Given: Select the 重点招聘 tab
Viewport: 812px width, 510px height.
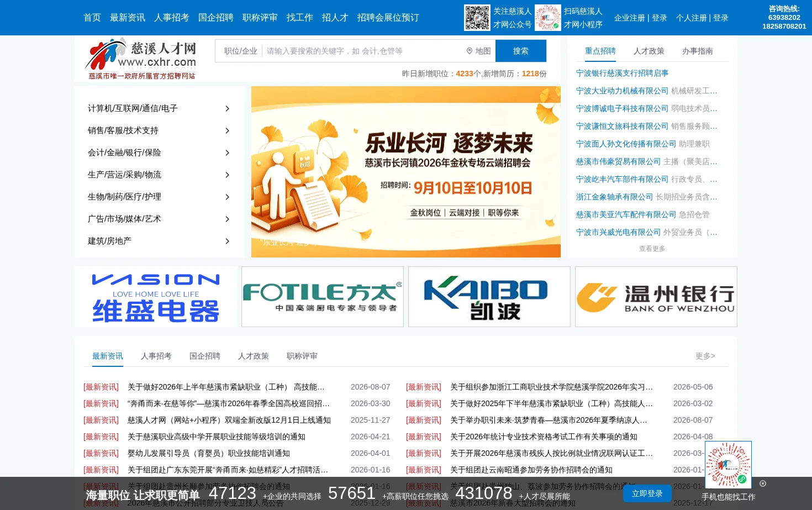Looking at the screenshot, I should tap(600, 51).
